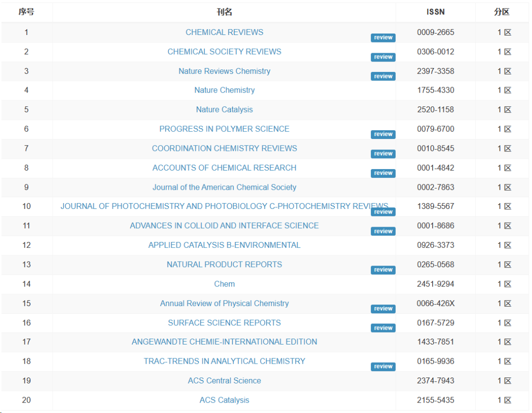
Task: Open the CHEMICAL SOCIETY REVIEWS link
Action: 224,52
